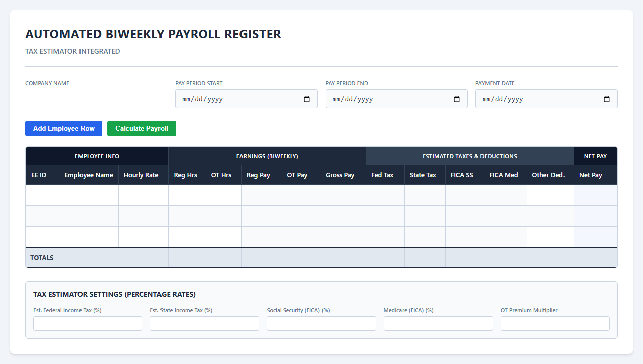This screenshot has height=364, width=643.
Task: Click the TOTALS row label
Action: (42, 258)
